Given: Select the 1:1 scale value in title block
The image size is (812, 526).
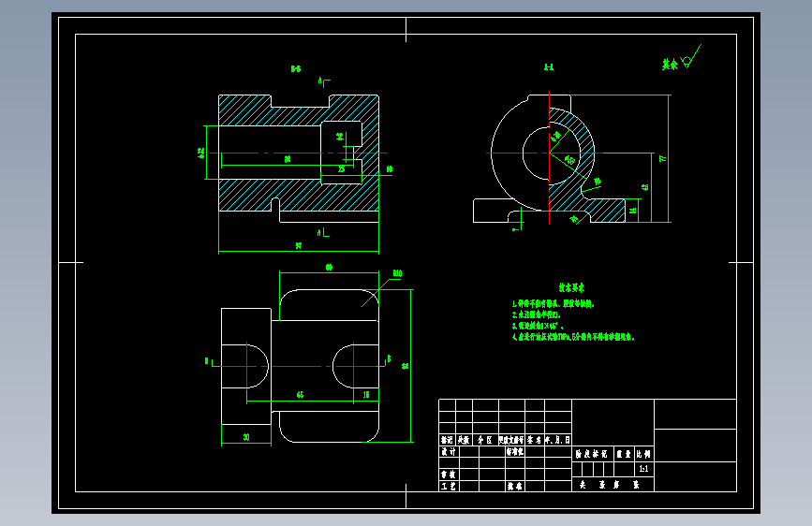Looking at the screenshot, I should click(x=643, y=469).
